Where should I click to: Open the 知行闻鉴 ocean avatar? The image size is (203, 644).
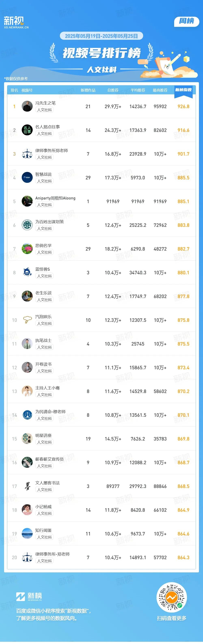(x=27, y=534)
